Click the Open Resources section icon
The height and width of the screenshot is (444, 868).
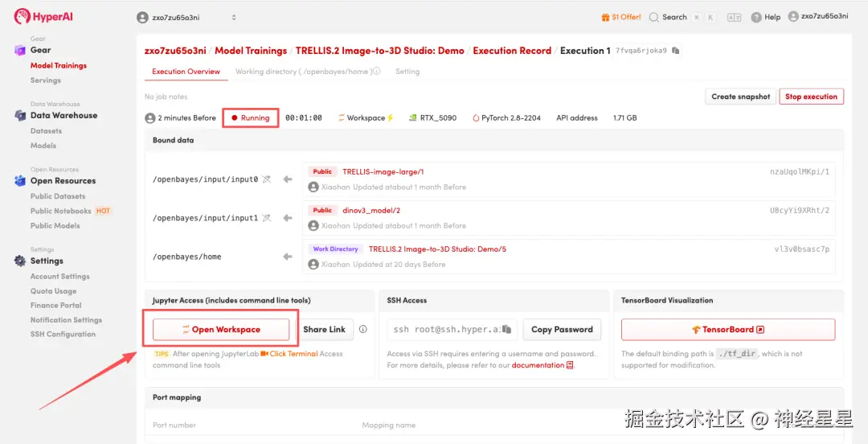point(20,181)
